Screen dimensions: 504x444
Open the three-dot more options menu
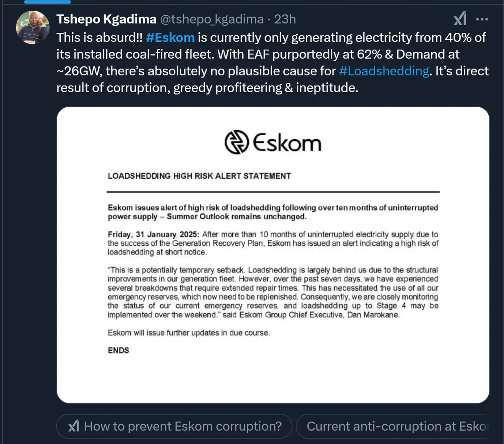pyautogui.click(x=482, y=19)
